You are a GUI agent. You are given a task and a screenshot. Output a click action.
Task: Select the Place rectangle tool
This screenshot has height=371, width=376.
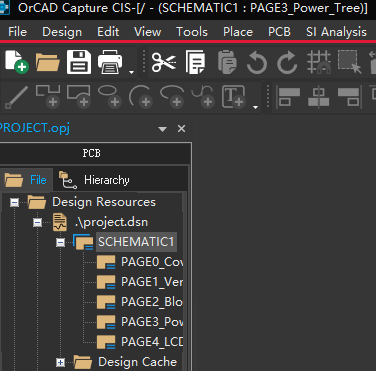point(79,96)
